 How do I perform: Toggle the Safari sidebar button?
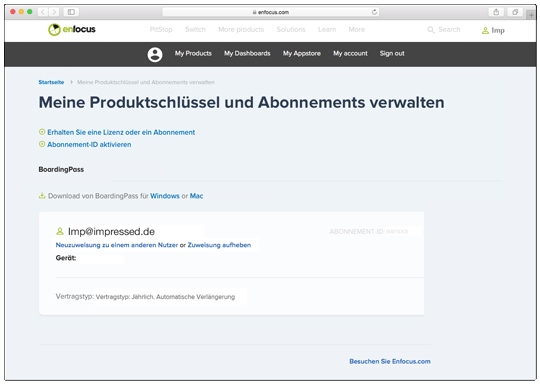pos(71,12)
